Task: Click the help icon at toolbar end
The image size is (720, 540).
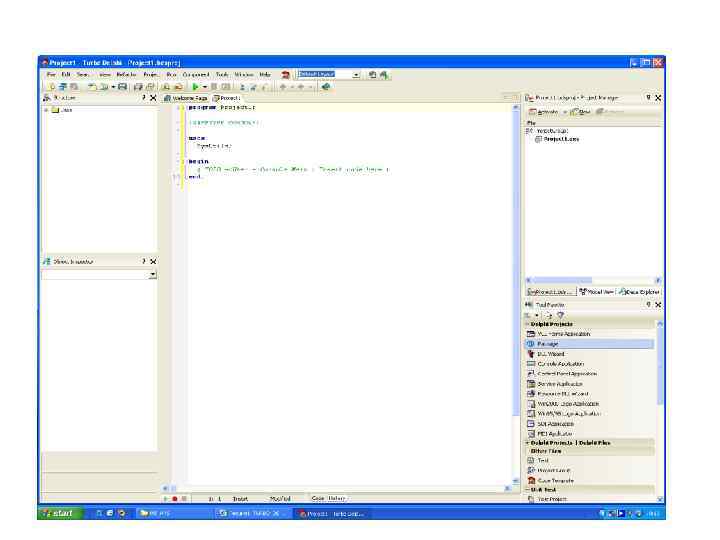Action: [x=326, y=87]
